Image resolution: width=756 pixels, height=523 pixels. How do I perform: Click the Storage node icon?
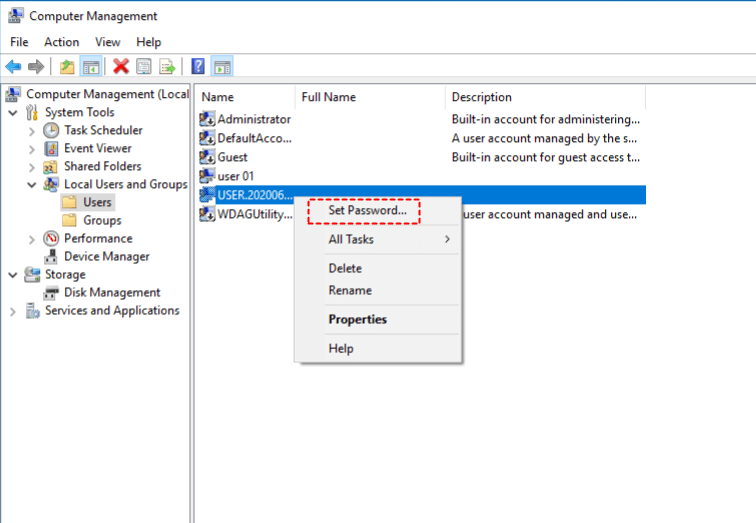coord(32,274)
